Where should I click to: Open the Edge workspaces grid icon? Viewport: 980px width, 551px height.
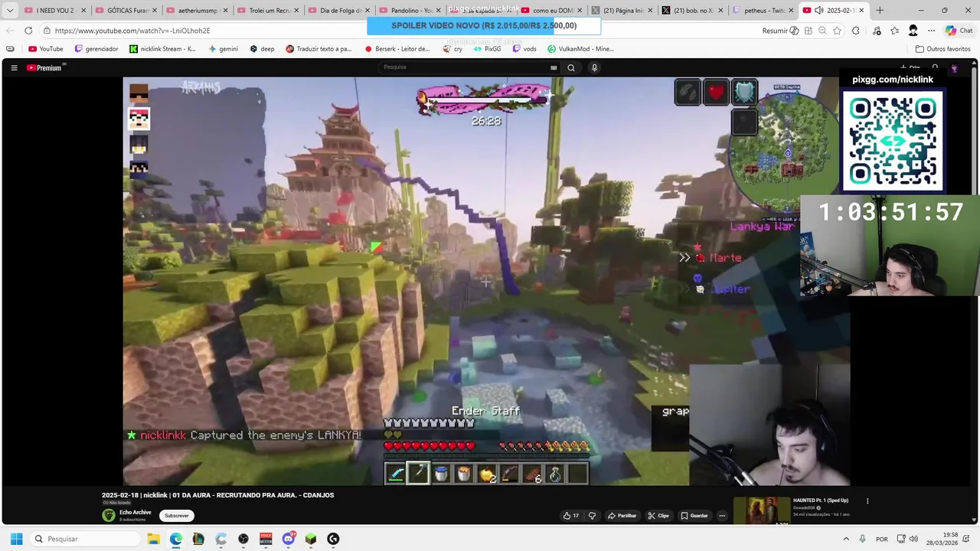tap(10, 49)
